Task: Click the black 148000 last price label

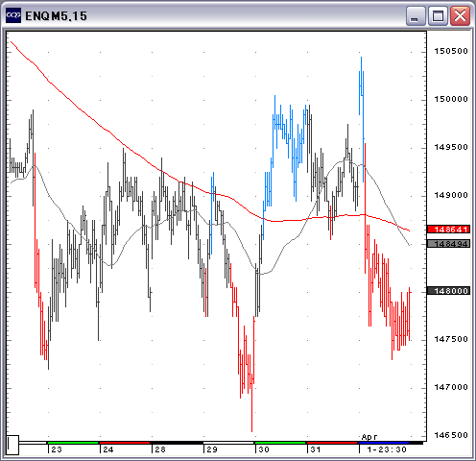Action: click(x=449, y=291)
